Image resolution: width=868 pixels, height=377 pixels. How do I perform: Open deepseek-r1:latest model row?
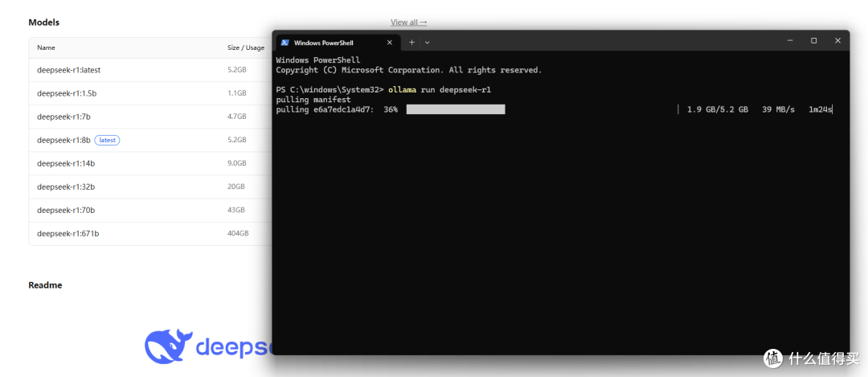(150, 70)
